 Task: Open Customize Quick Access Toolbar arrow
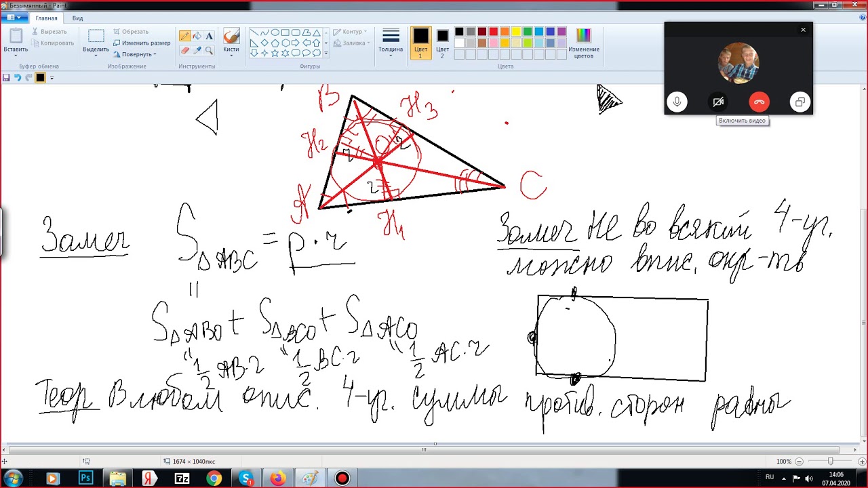(x=52, y=78)
